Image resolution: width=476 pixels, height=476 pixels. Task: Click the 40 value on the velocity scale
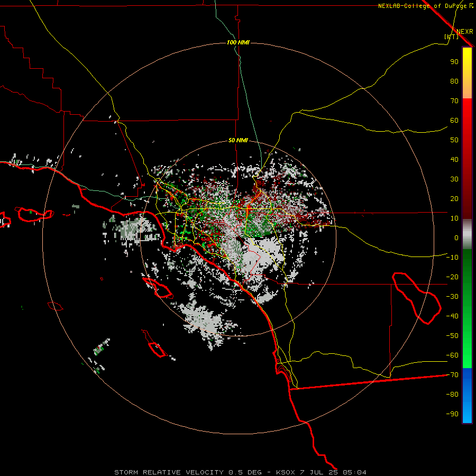click(x=454, y=160)
